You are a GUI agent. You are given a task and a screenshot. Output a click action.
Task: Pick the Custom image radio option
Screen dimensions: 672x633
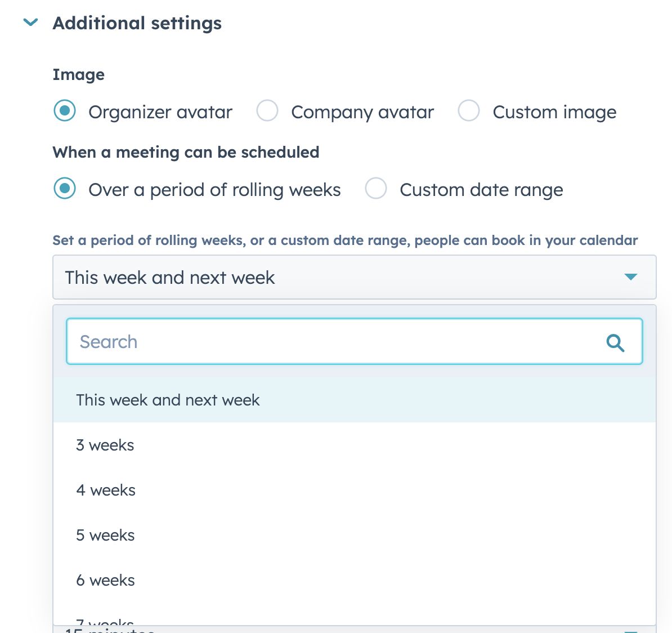(x=468, y=111)
